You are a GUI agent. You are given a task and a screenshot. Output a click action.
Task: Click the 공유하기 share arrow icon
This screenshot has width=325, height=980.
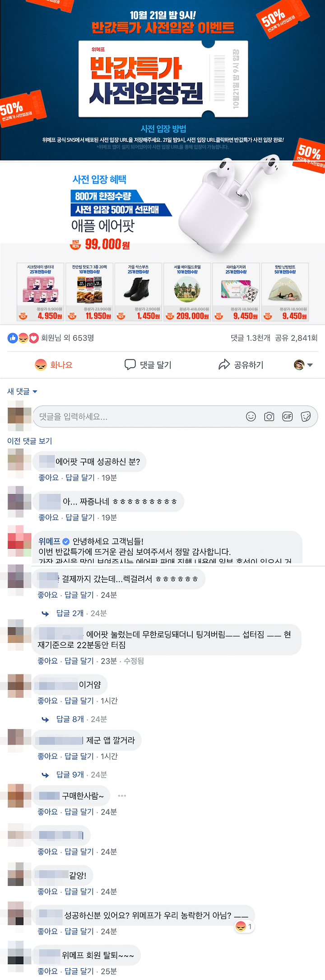pos(224,364)
